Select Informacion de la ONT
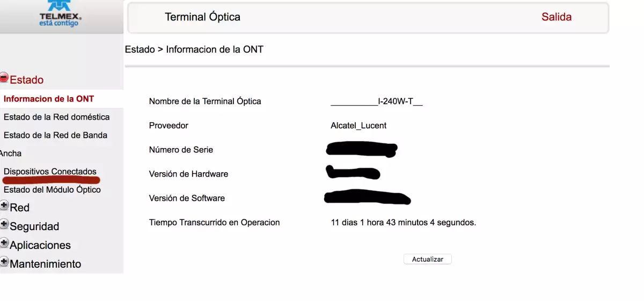This screenshot has height=301, width=644. (x=49, y=99)
